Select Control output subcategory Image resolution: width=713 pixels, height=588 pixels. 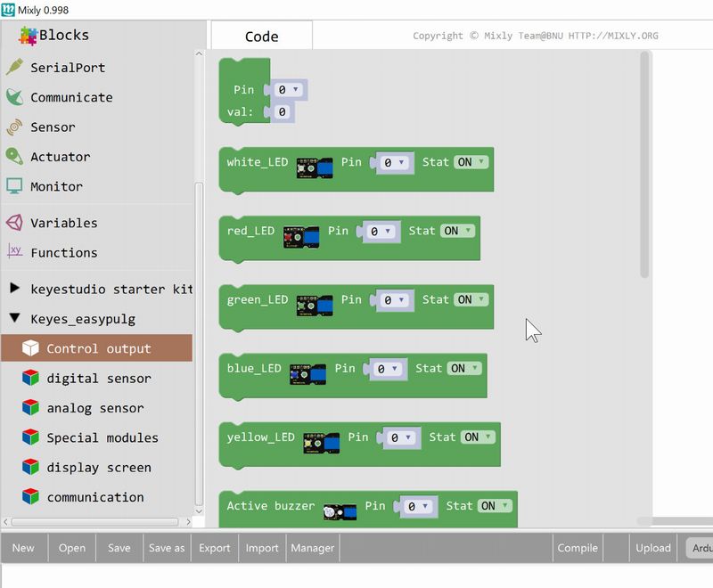[96, 348]
